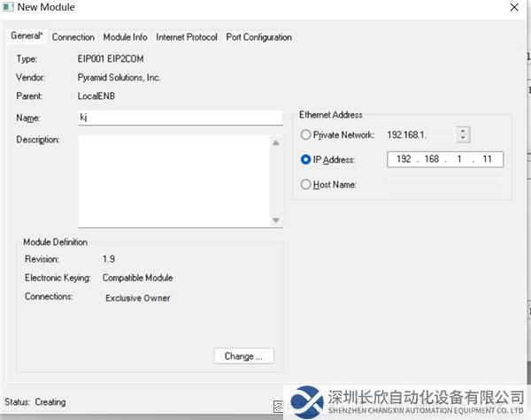
Task: Select the IP Address radio button
Action: coord(306,160)
